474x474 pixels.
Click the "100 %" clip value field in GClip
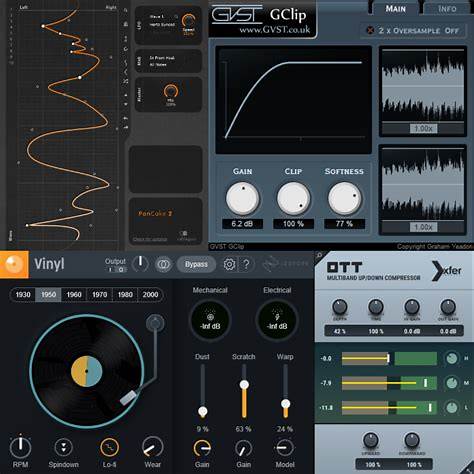(x=293, y=224)
